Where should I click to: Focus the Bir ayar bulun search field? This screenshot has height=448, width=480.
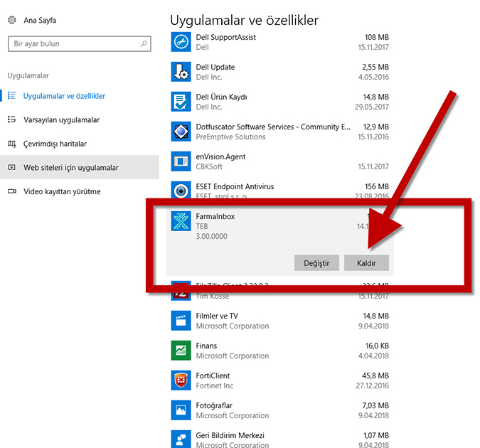click(79, 44)
